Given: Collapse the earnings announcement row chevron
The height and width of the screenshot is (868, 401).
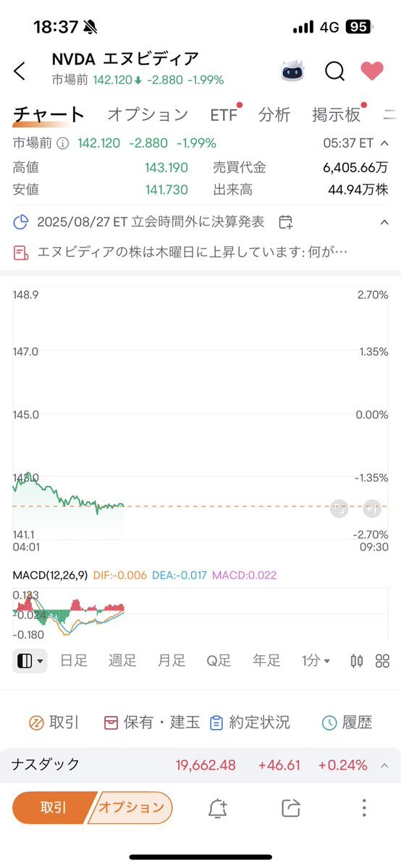Looking at the screenshot, I should (x=384, y=222).
